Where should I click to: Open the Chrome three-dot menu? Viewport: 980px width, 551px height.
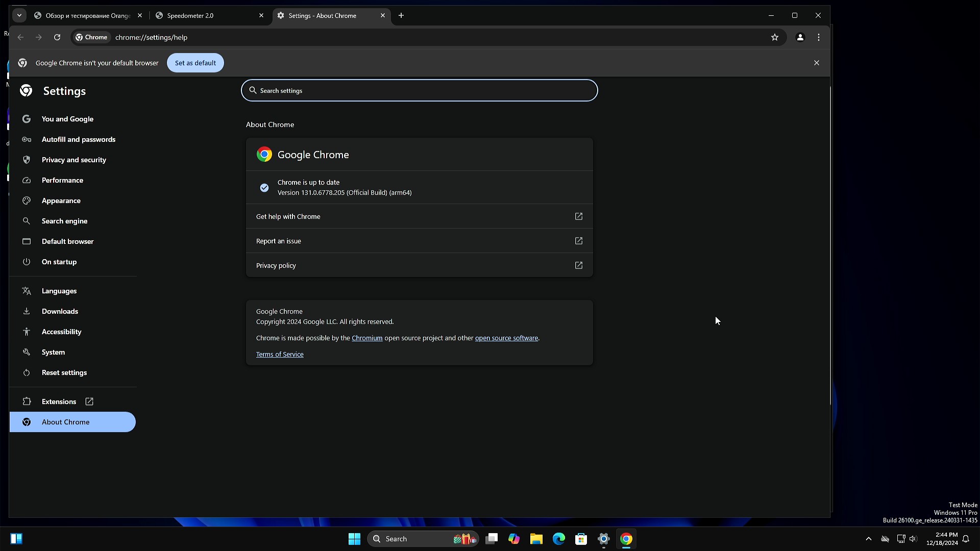[x=819, y=37]
